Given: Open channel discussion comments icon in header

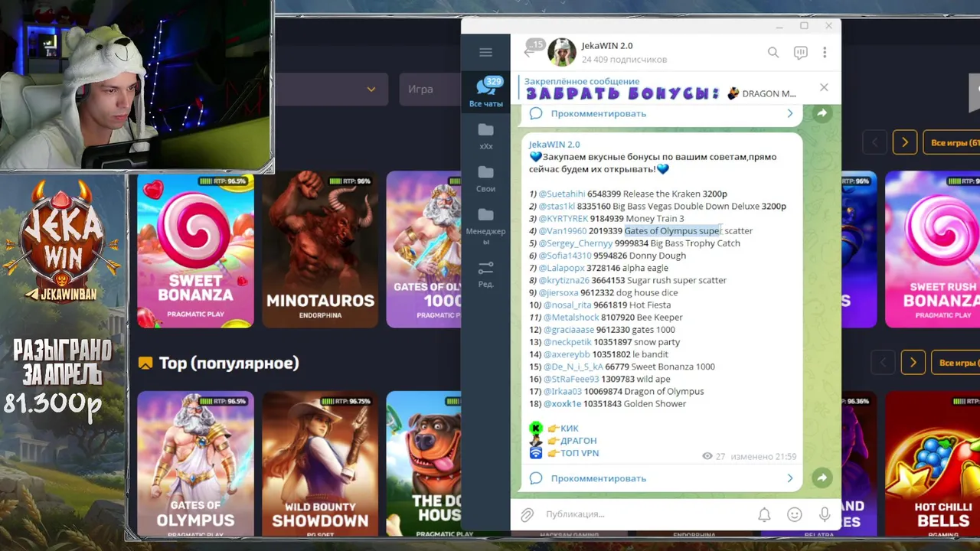Looking at the screenshot, I should click(x=800, y=53).
